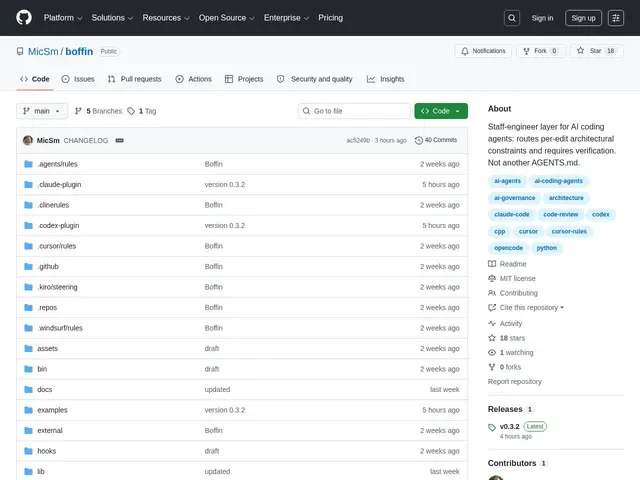The height and width of the screenshot is (480, 640).
Task: Open the GitHub homepage logo
Action: point(24,18)
